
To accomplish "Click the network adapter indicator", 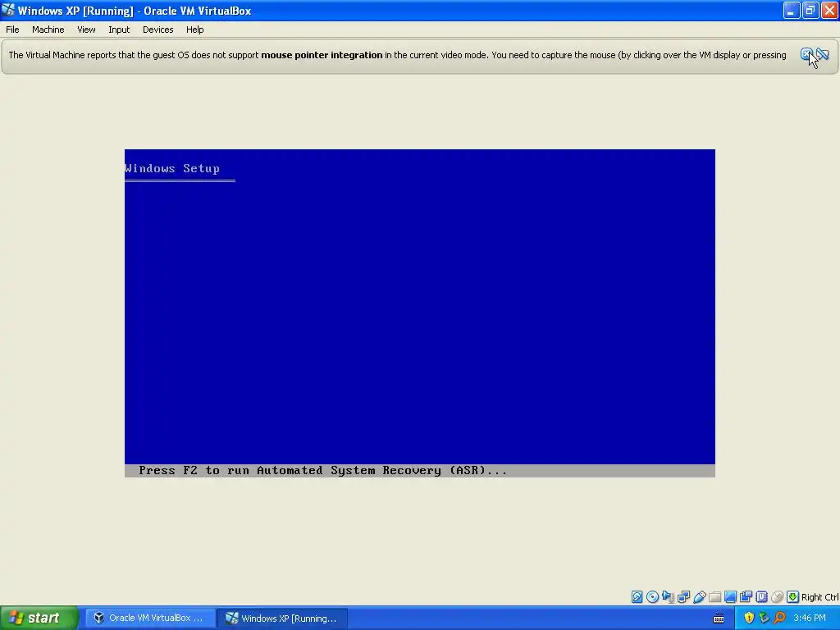I will (683, 597).
